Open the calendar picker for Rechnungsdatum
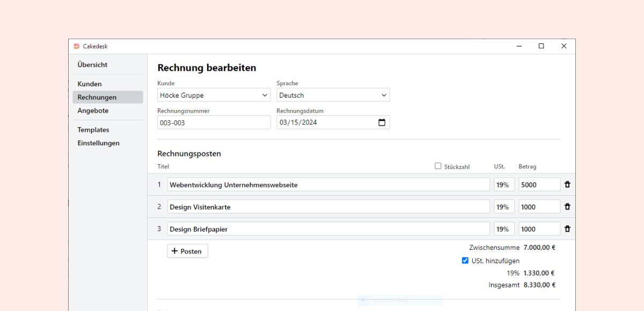This screenshot has width=644, height=311. click(x=382, y=122)
